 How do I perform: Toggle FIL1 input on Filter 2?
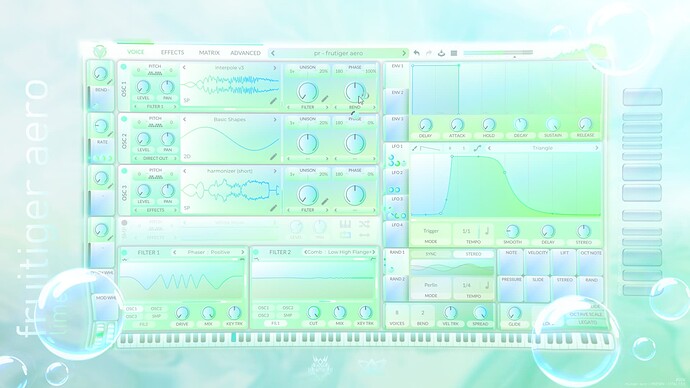[275, 323]
